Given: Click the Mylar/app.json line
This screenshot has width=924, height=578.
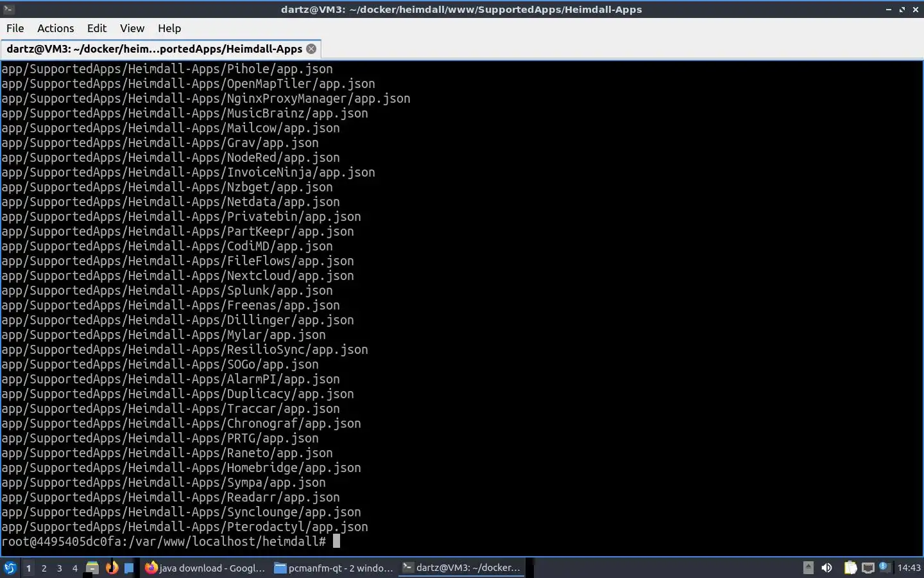Looking at the screenshot, I should pyautogui.click(x=164, y=335).
